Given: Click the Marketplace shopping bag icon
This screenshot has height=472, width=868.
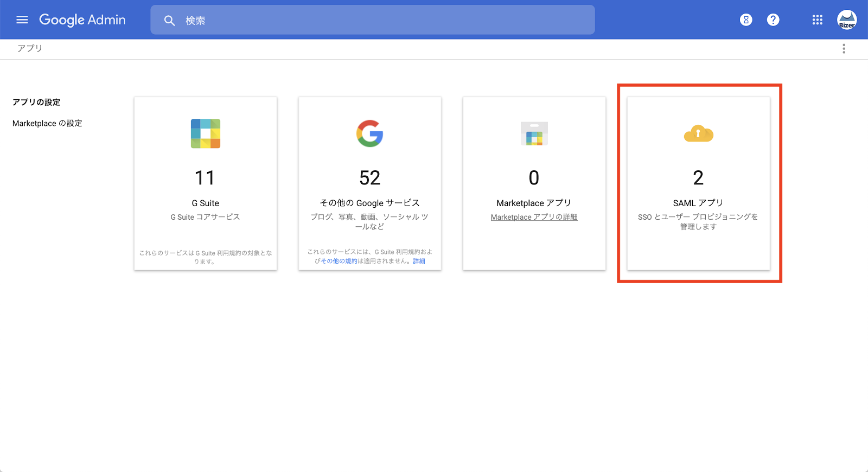Looking at the screenshot, I should (x=534, y=133).
